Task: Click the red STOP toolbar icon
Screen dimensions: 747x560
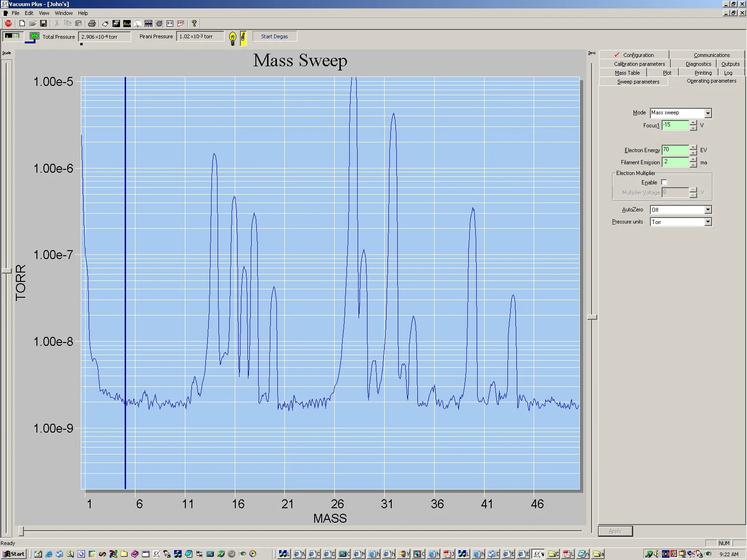Action: (8, 23)
